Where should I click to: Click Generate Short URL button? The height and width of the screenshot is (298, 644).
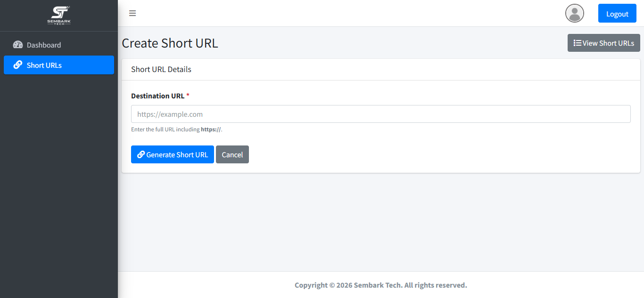click(173, 154)
